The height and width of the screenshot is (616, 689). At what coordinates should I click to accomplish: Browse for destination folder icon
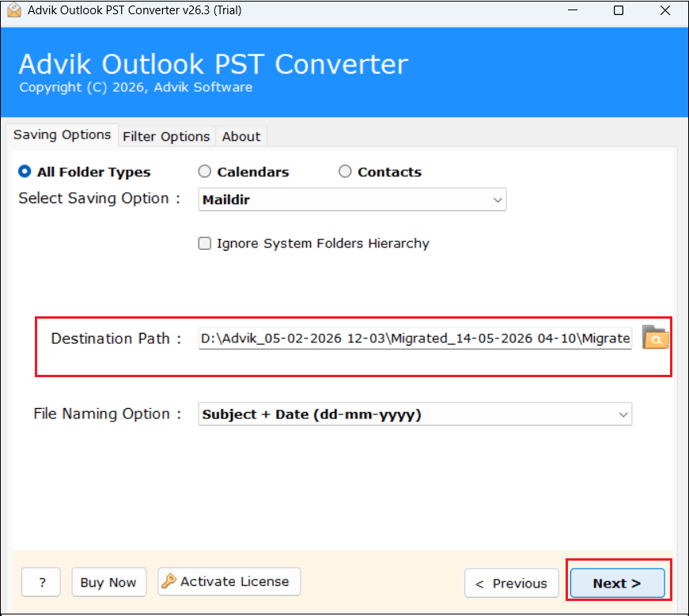[x=655, y=337]
